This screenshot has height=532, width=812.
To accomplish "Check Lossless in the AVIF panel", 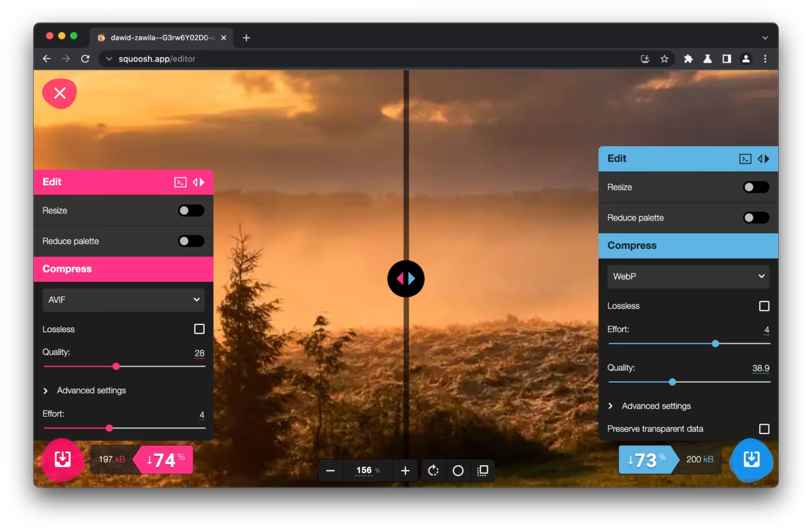I will pos(199,329).
